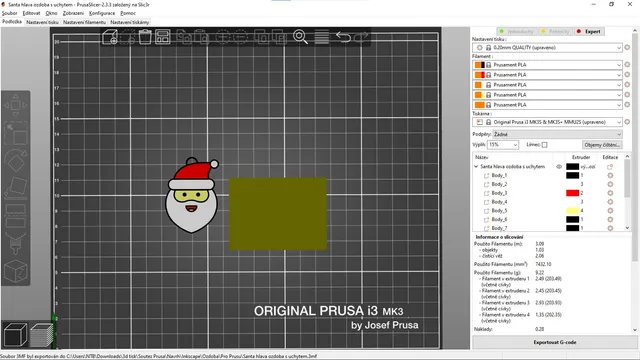The height and width of the screenshot is (360, 640).
Task: Open the Podpěry supports dropdown
Action: point(558,134)
